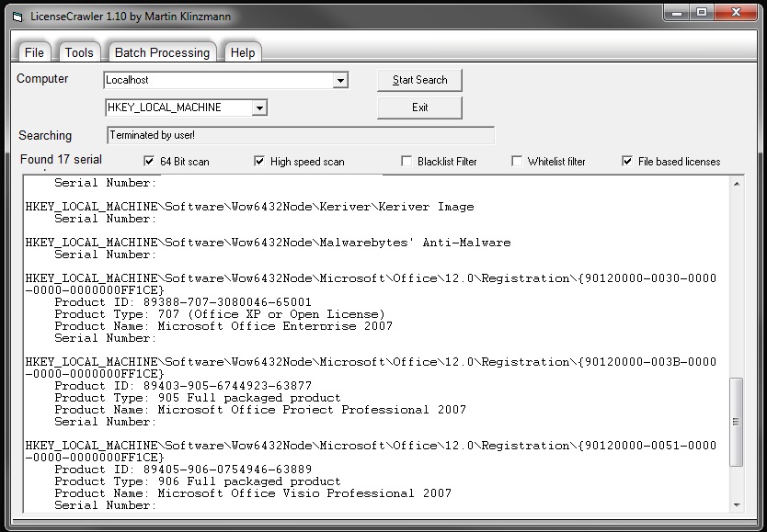The width and height of the screenshot is (767, 532).
Task: Click the results scrollbar up arrow
Action: point(737,184)
